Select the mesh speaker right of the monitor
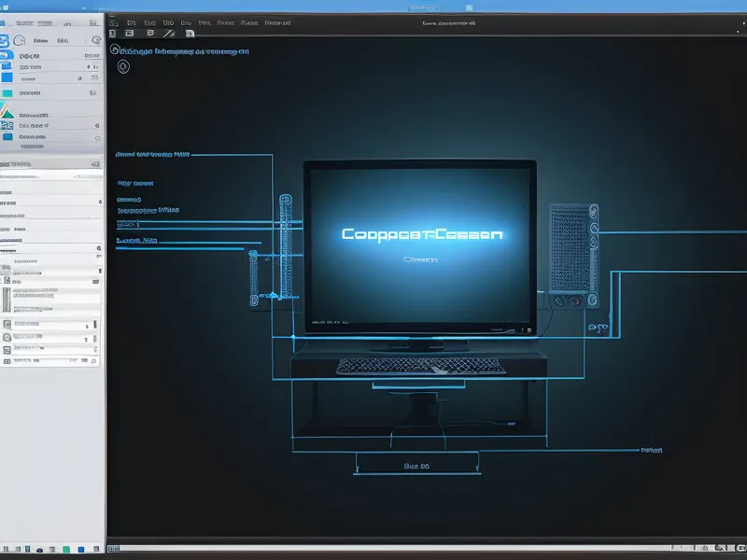The image size is (747, 560). click(573, 256)
